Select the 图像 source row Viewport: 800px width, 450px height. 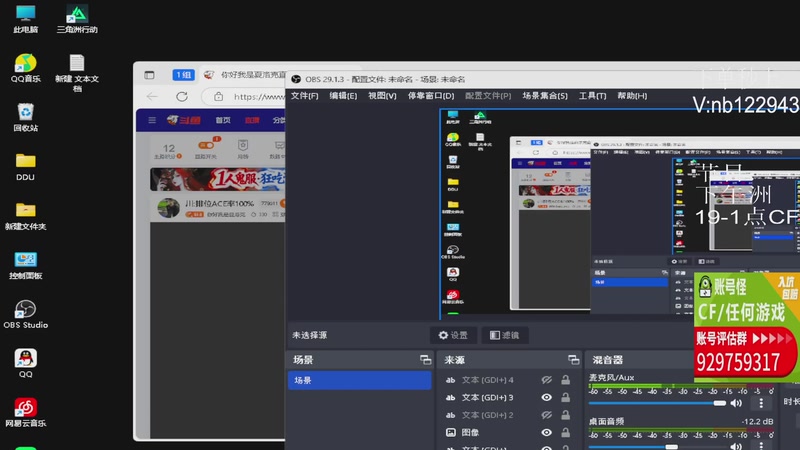[x=509, y=432]
